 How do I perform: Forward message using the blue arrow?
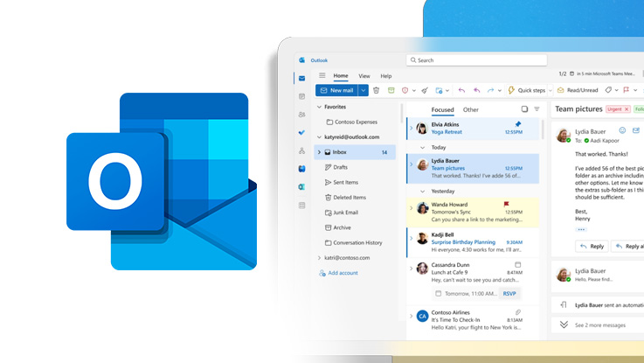[490, 90]
